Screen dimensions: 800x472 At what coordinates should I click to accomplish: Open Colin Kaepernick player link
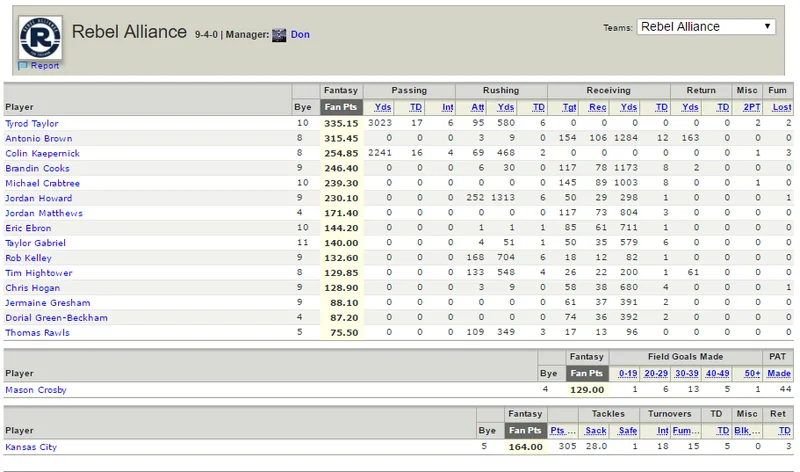point(42,153)
